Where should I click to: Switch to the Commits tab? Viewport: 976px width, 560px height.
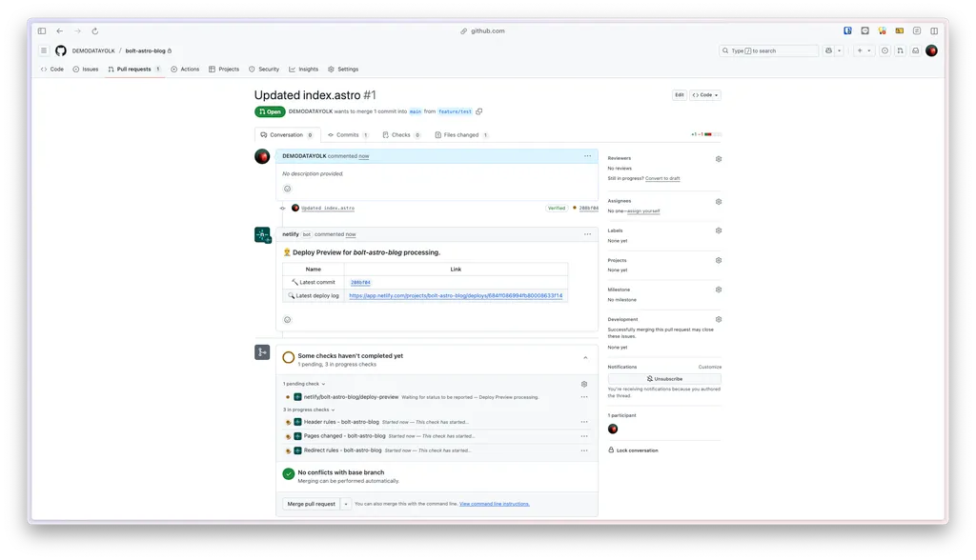[x=348, y=135]
